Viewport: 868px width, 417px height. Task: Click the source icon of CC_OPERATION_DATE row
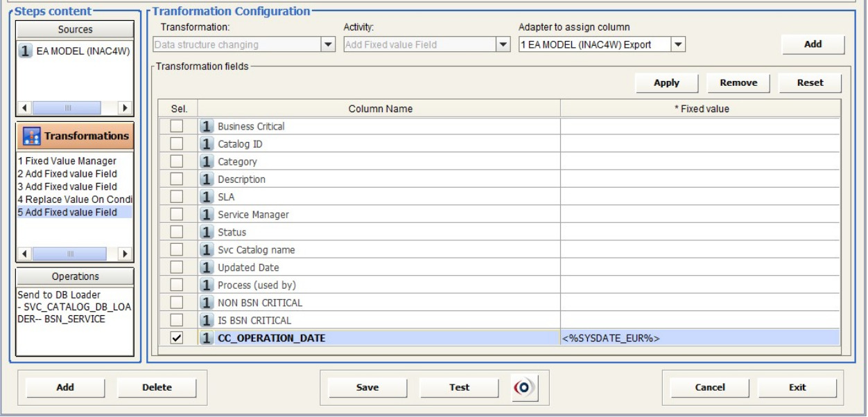coord(207,338)
